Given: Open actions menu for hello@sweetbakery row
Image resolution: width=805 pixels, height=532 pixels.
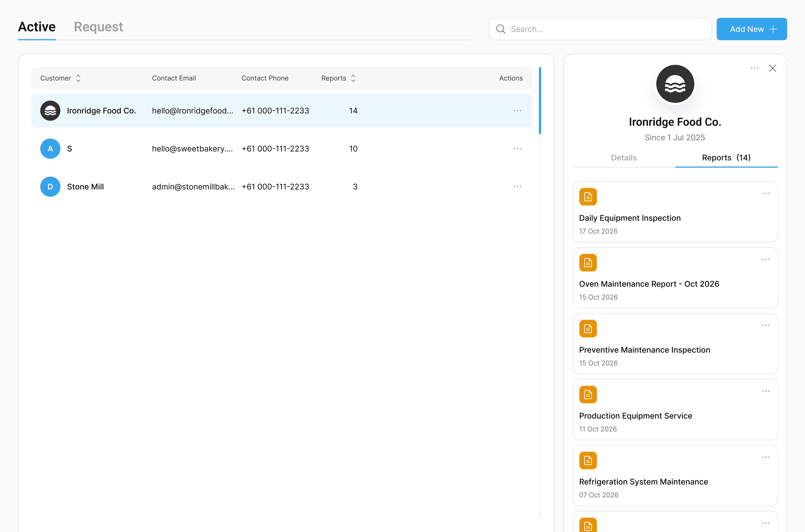Looking at the screenshot, I should [517, 149].
